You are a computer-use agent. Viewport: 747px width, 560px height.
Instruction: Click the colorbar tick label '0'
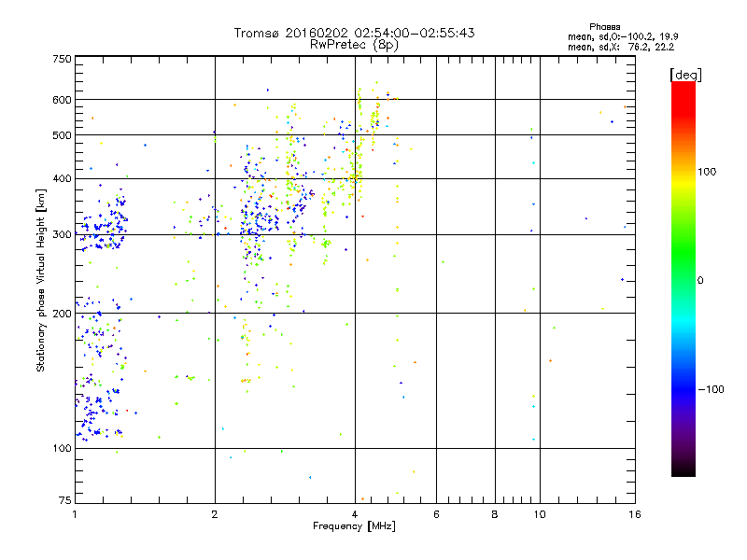click(700, 280)
